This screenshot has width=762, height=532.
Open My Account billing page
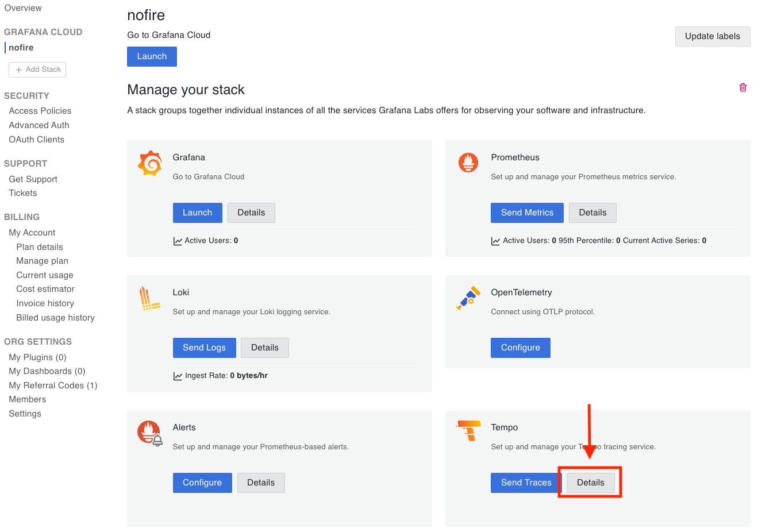coord(32,233)
